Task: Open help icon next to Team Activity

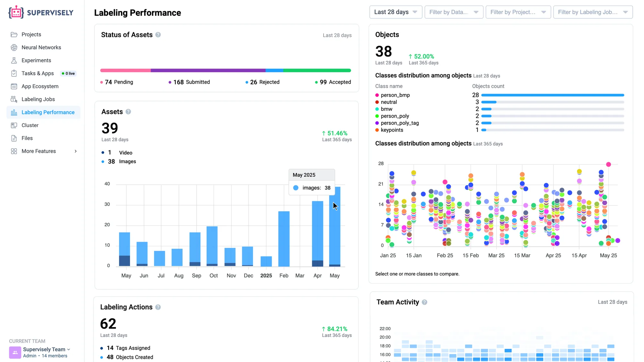Action: [424, 302]
